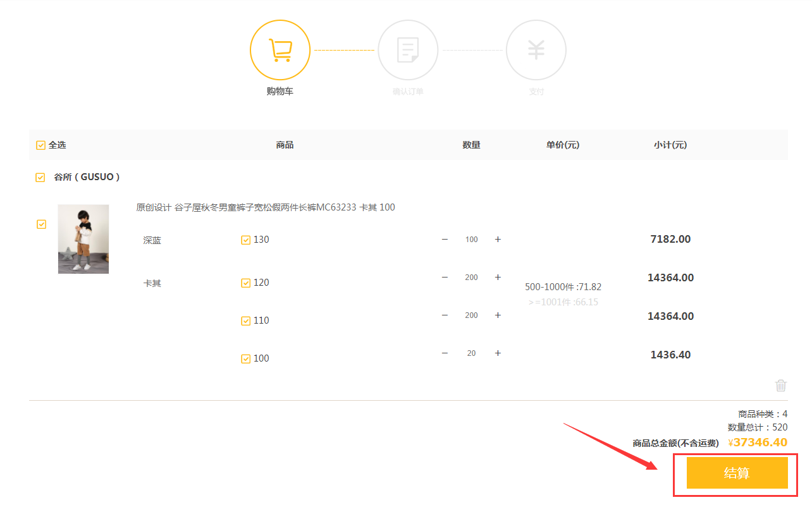Deselect the size 100 checkbox
812x531 pixels.
click(x=246, y=359)
